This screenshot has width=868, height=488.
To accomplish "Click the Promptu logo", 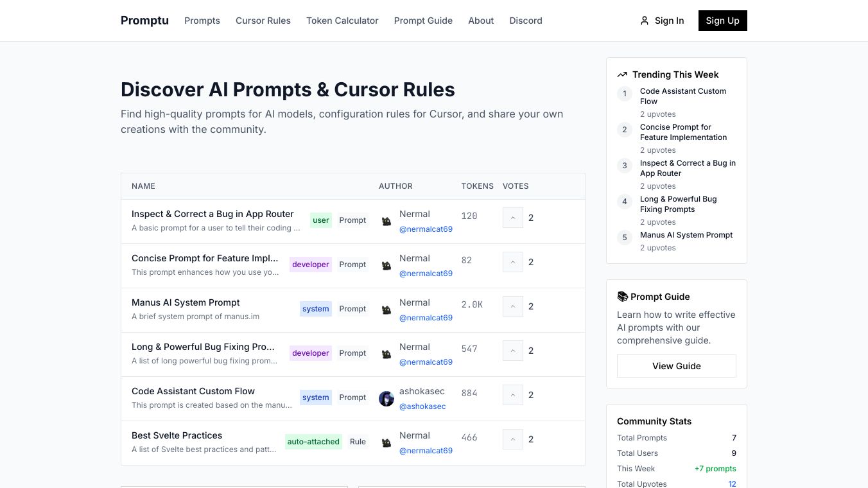I will pyautogui.click(x=144, y=21).
